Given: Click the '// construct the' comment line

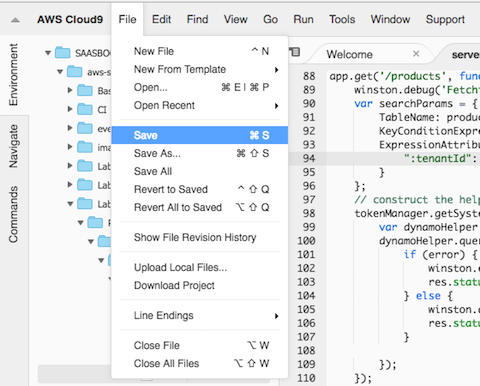Looking at the screenshot, I should 417,200.
